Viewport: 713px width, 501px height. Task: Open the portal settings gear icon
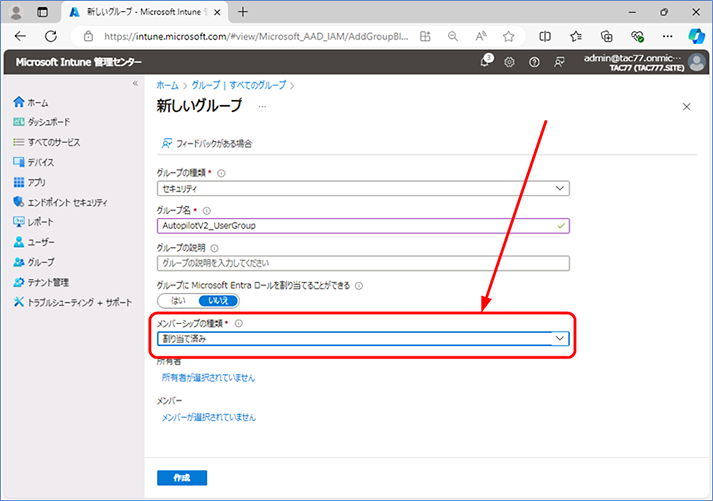(x=509, y=62)
